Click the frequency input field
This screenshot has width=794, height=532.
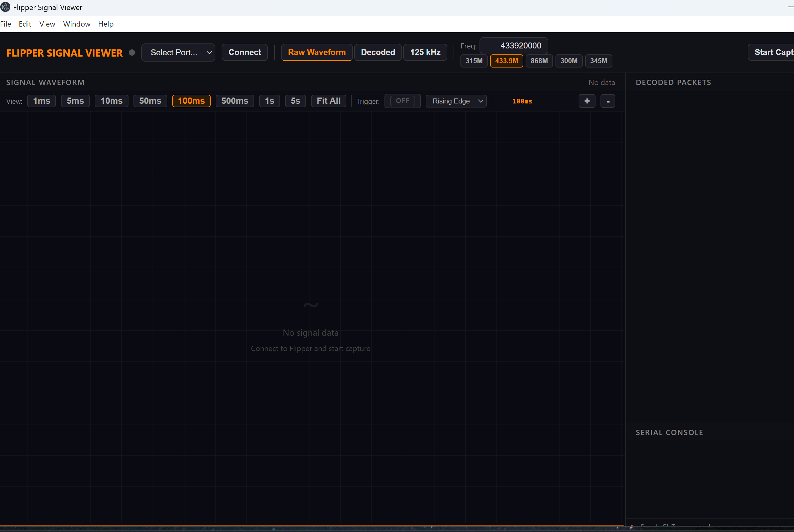tap(514, 45)
